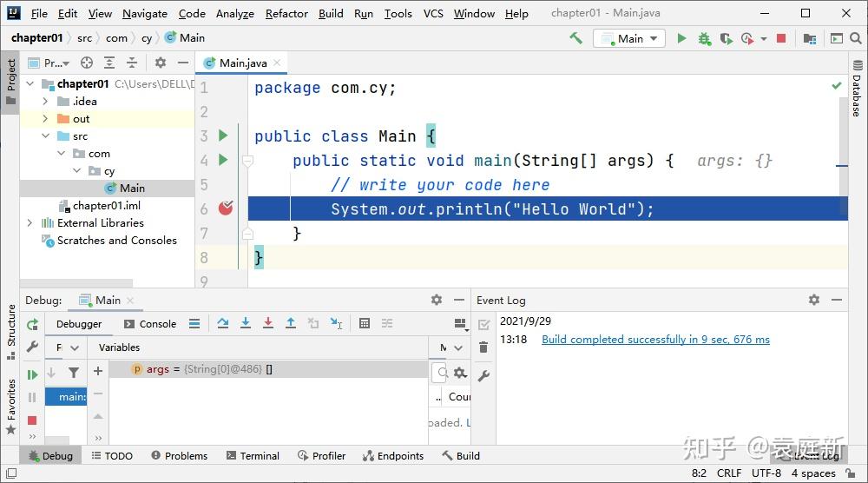This screenshot has height=483, width=868.
Task: Expand the External Libraries node
Action: [30, 222]
